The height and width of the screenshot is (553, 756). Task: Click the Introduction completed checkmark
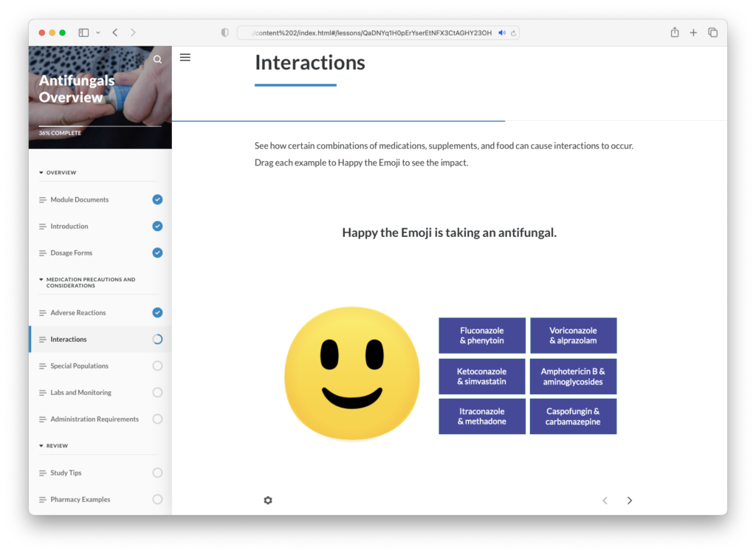click(157, 226)
